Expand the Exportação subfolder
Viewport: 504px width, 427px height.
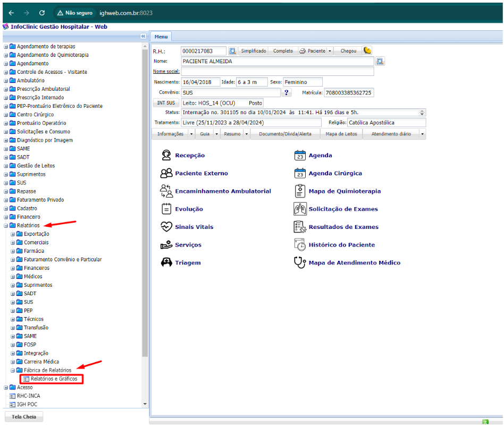click(x=13, y=234)
